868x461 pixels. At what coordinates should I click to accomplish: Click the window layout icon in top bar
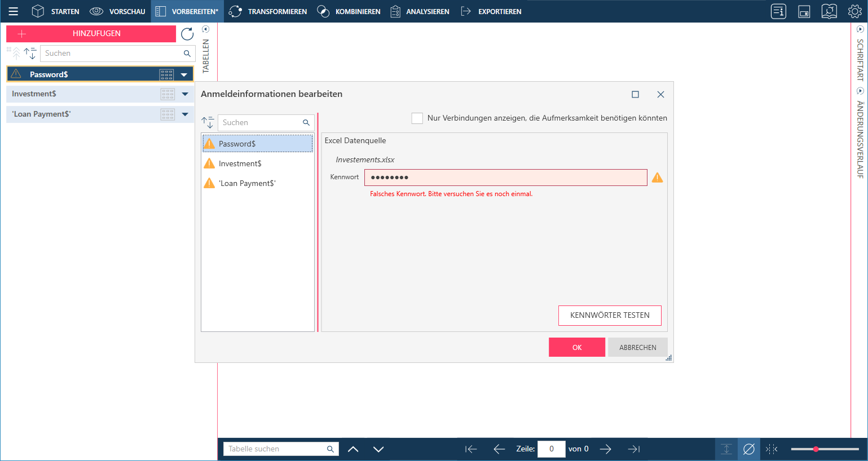point(804,11)
